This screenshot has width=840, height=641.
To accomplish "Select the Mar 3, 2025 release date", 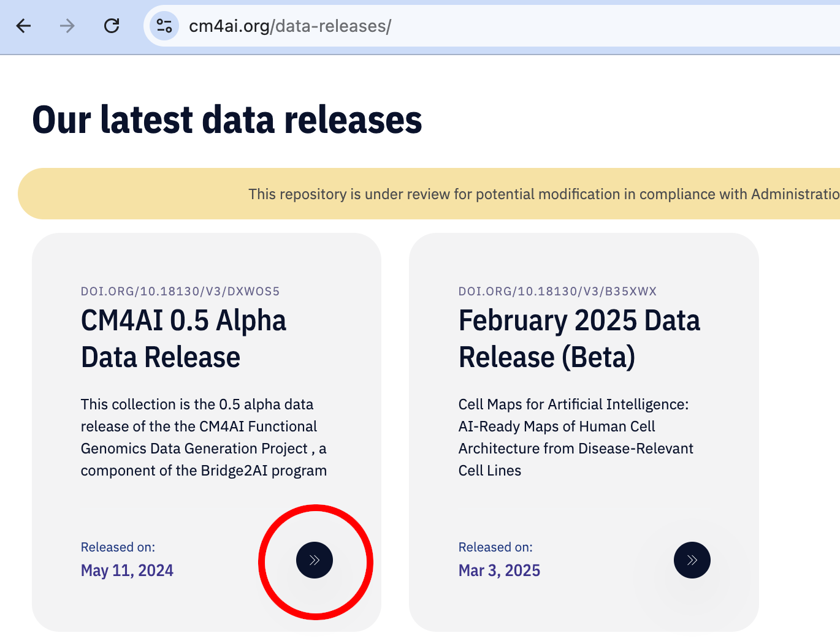I will pyautogui.click(x=499, y=571).
